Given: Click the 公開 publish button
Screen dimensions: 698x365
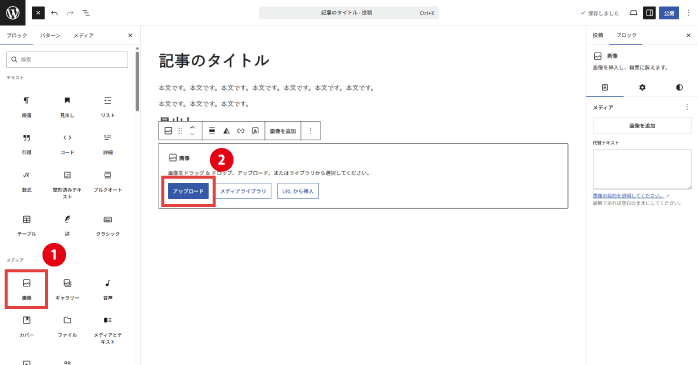Looking at the screenshot, I should (669, 13).
